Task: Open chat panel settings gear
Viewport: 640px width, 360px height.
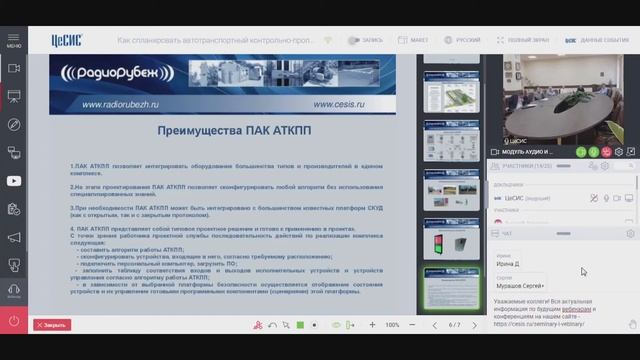Action: 630,233
